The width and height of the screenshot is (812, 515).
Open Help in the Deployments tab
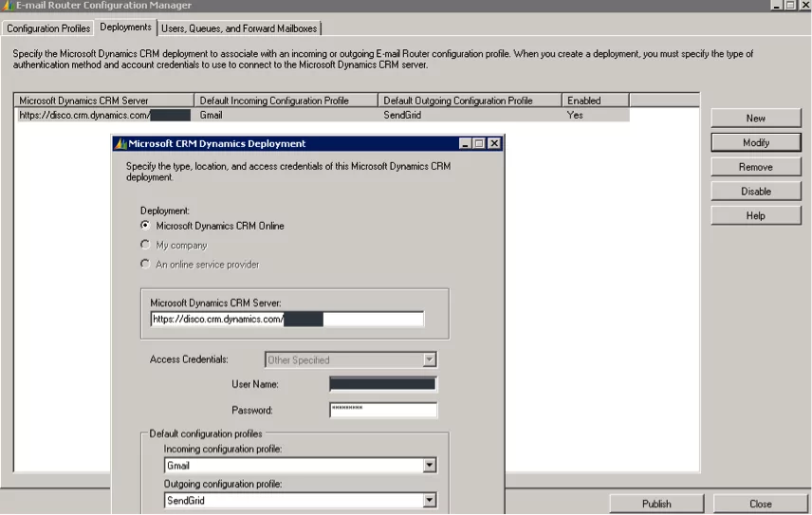(755, 215)
